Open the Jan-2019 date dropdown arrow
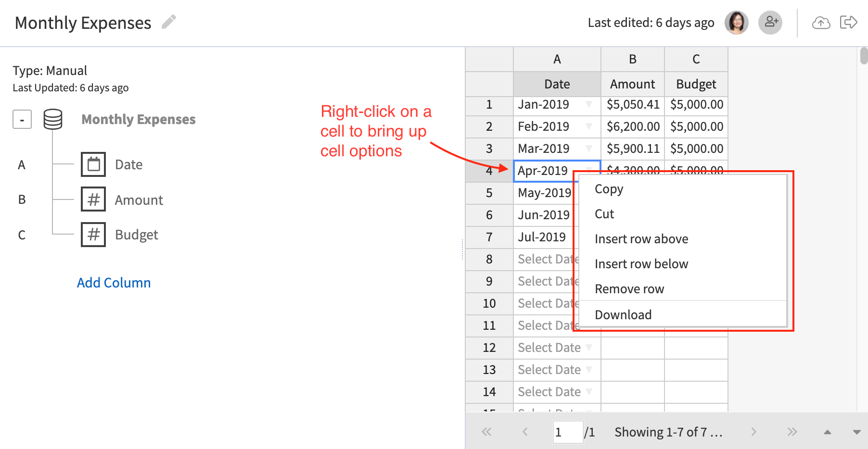Viewport: 868px width, 449px height. [589, 104]
